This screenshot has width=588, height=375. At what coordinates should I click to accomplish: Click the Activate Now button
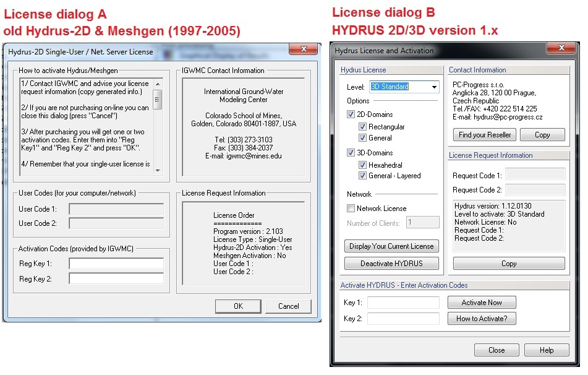482,303
